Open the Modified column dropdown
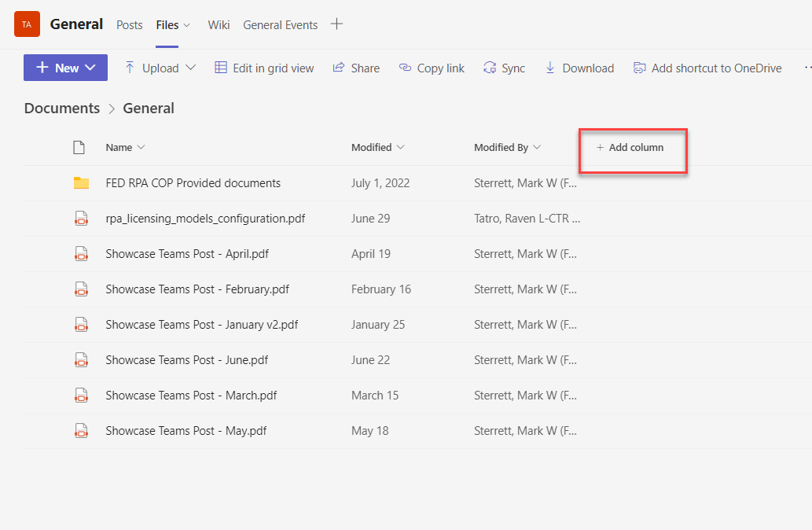The height and width of the screenshot is (530, 812). pos(400,147)
